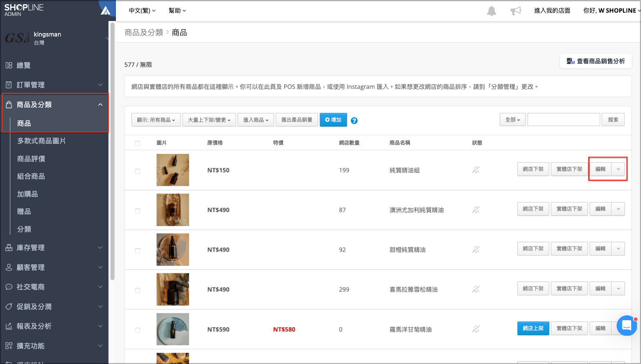The height and width of the screenshot is (364, 641).
Task: Click the 商品及分類 breadcrumb link
Action: 144,32
